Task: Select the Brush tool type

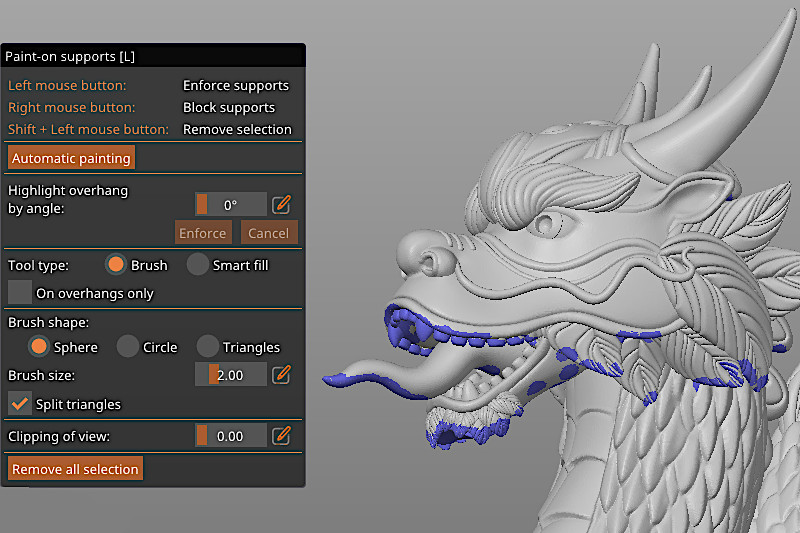Action: tap(116, 265)
